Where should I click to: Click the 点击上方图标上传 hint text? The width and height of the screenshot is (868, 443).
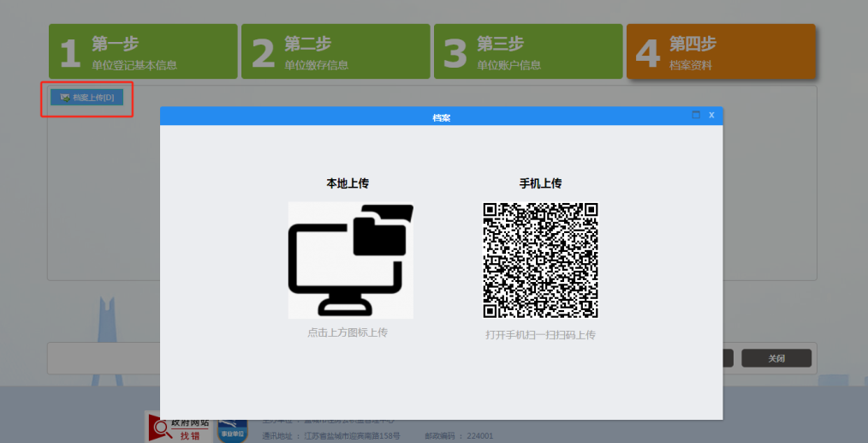[348, 332]
